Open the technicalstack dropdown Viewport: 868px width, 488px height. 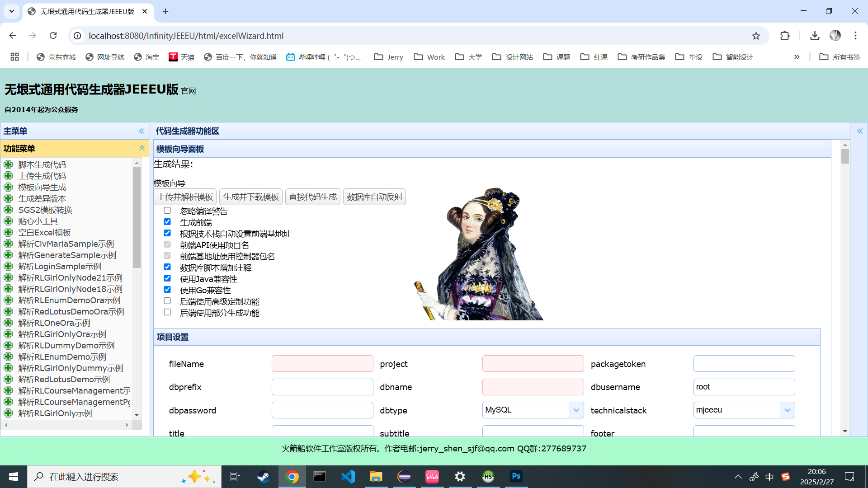[787, 410]
